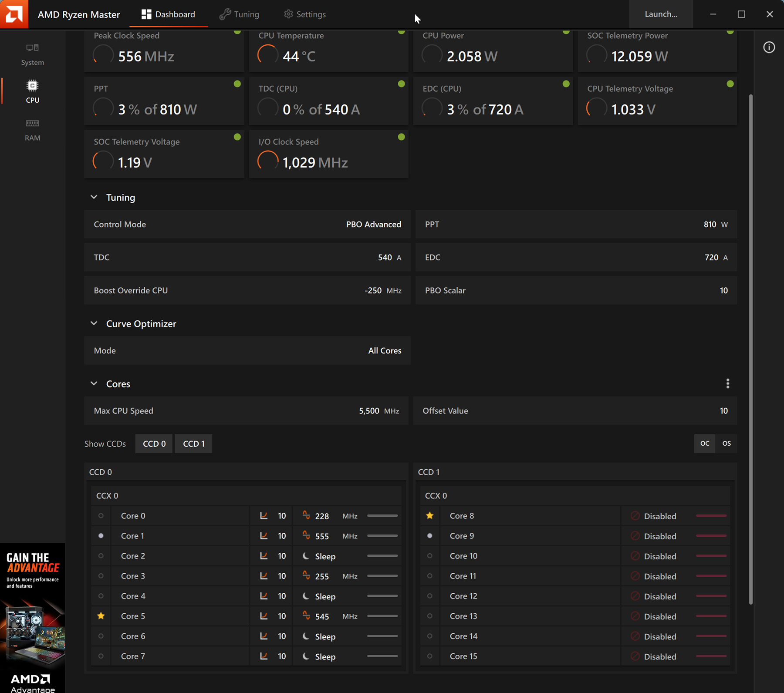The height and width of the screenshot is (693, 784).
Task: Select the Core 2 indicator dot
Action: tap(101, 556)
